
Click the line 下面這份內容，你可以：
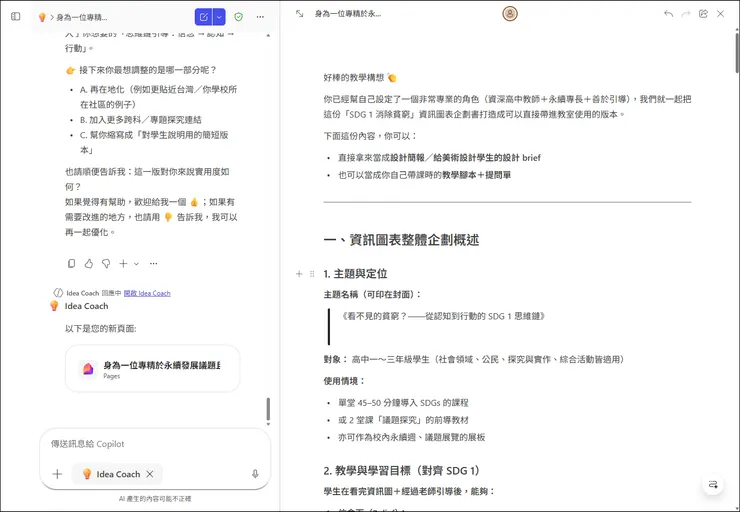pyautogui.click(x=370, y=136)
